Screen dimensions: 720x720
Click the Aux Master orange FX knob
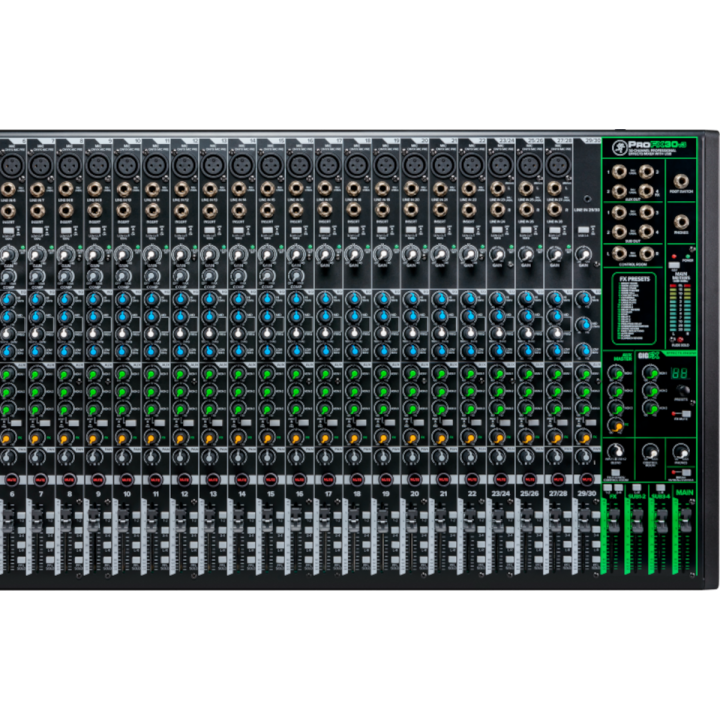click(x=616, y=426)
